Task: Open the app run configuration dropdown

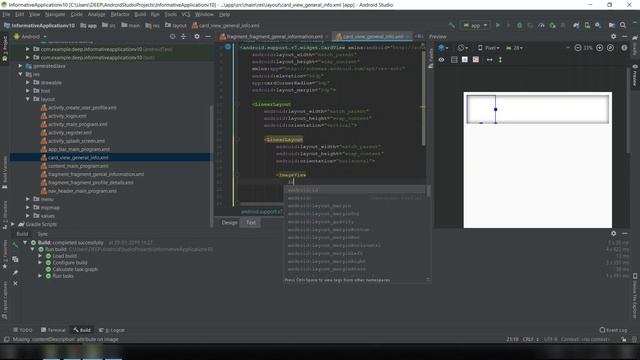Action: click(x=475, y=25)
